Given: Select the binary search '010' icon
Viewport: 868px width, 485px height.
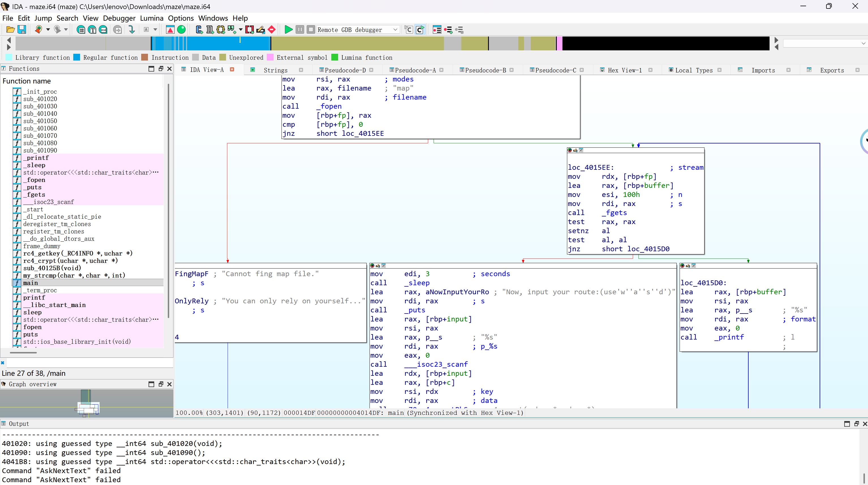Looking at the screenshot, I should [103, 29].
